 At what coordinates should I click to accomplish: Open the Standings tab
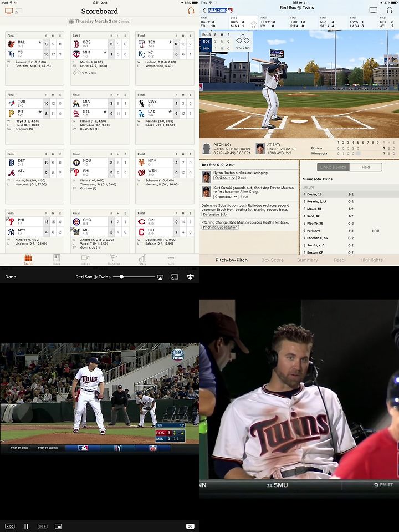pos(114,260)
